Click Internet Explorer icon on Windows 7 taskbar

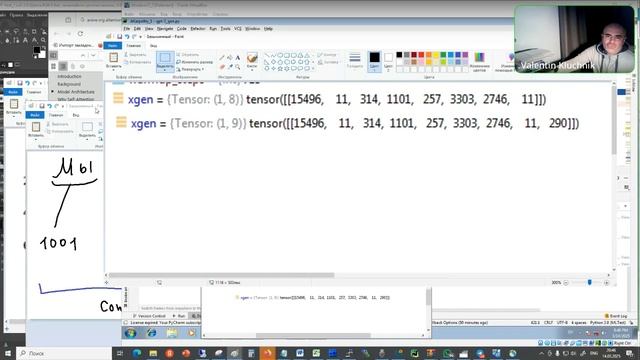pos(151,333)
